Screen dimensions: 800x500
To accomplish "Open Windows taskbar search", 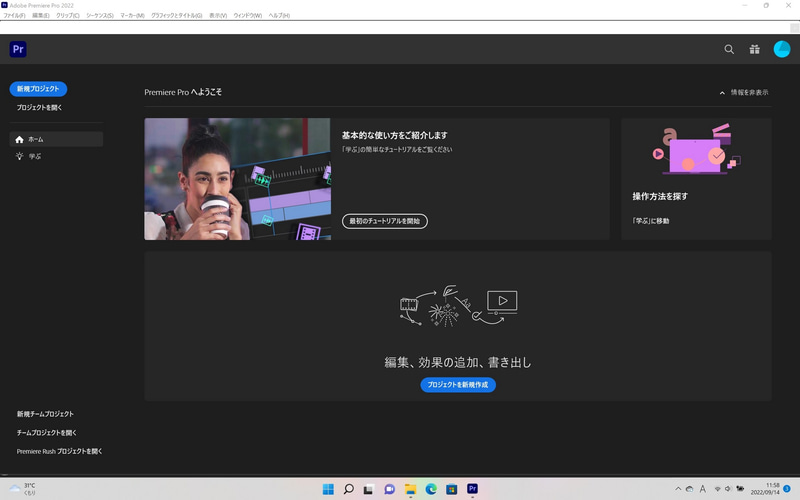I will (x=348, y=489).
